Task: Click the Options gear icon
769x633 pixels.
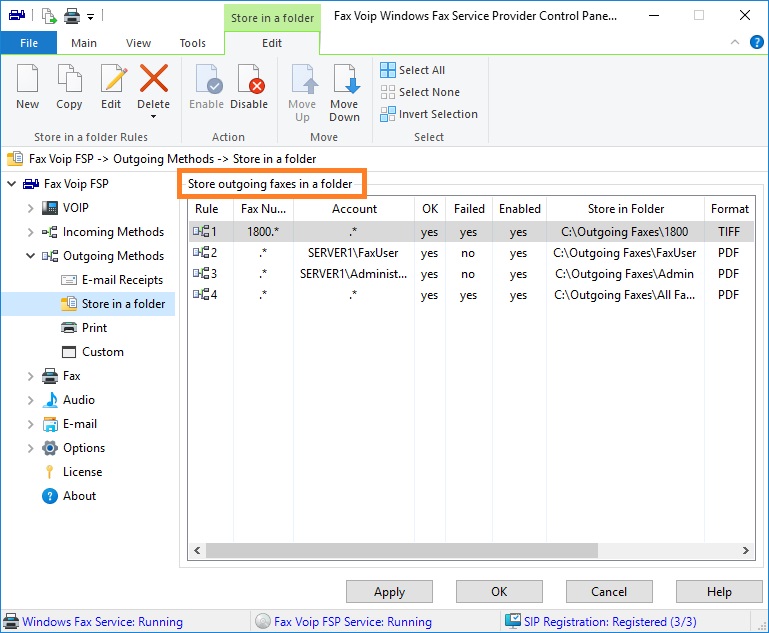Action: (x=50, y=448)
